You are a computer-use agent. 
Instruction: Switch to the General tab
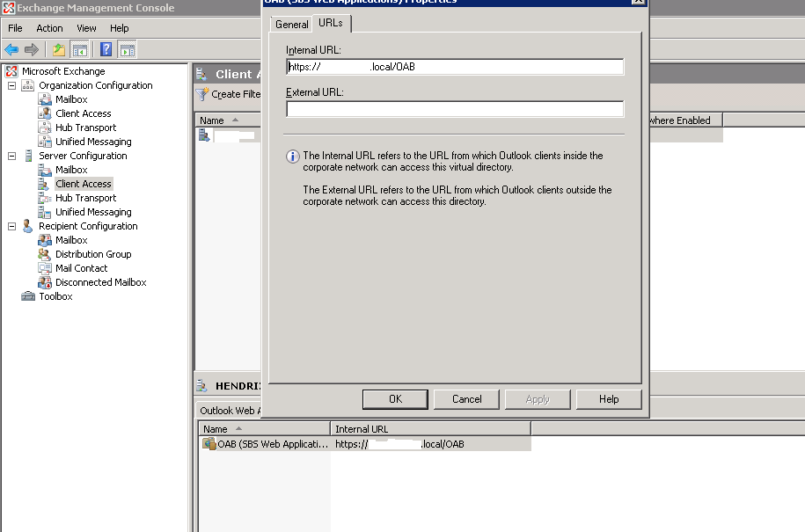pos(291,24)
